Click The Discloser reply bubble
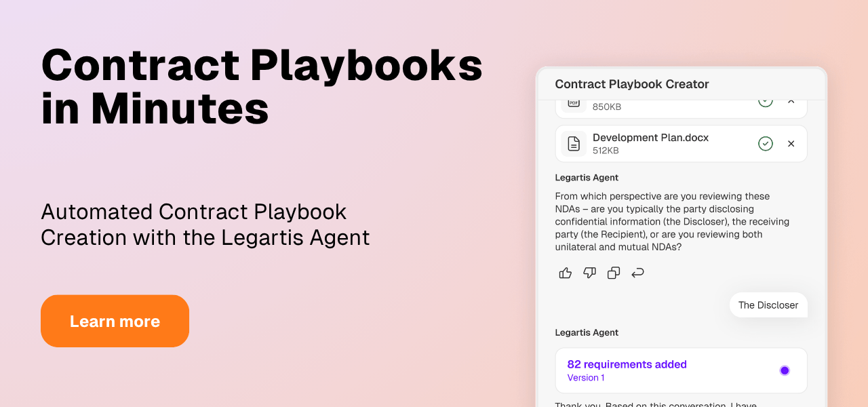The image size is (868, 407). point(768,305)
